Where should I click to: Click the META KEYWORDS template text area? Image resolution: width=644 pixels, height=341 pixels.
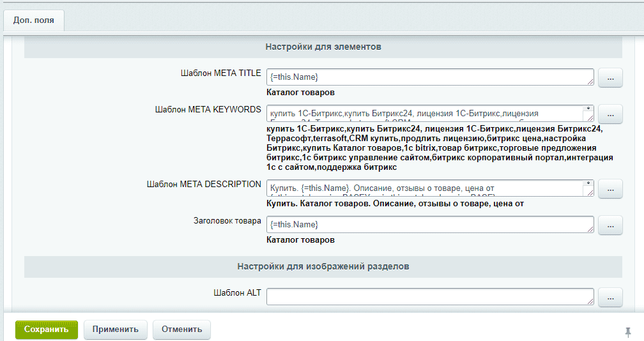(430, 113)
